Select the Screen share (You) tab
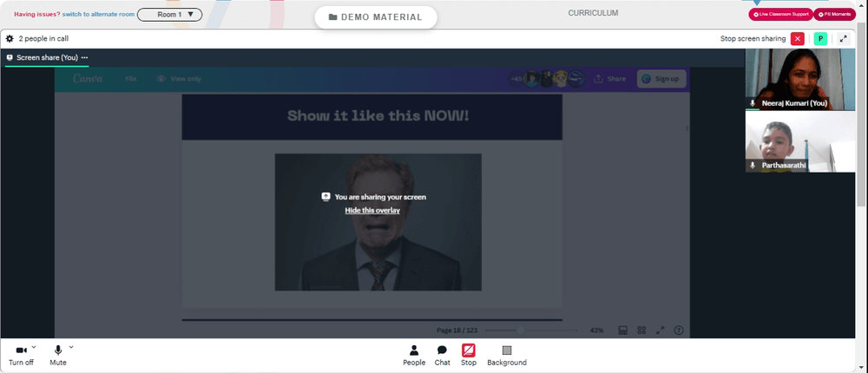The image size is (868, 373). pyautogui.click(x=47, y=57)
